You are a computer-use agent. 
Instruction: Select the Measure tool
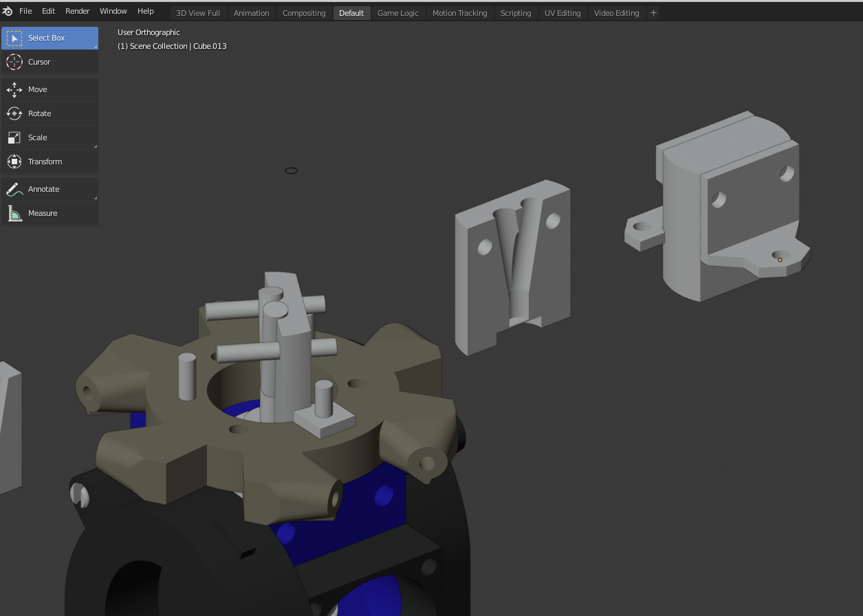(x=49, y=213)
